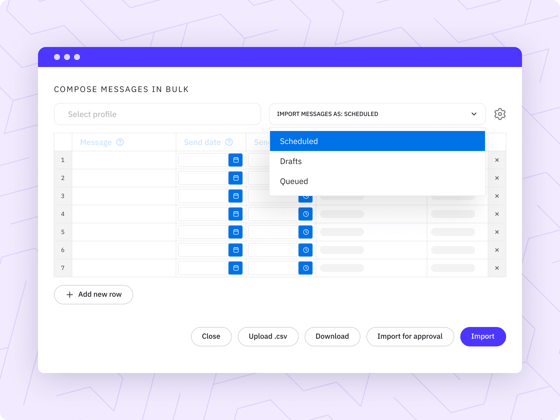Select row number 6
The width and height of the screenshot is (560, 420).
[x=63, y=250]
